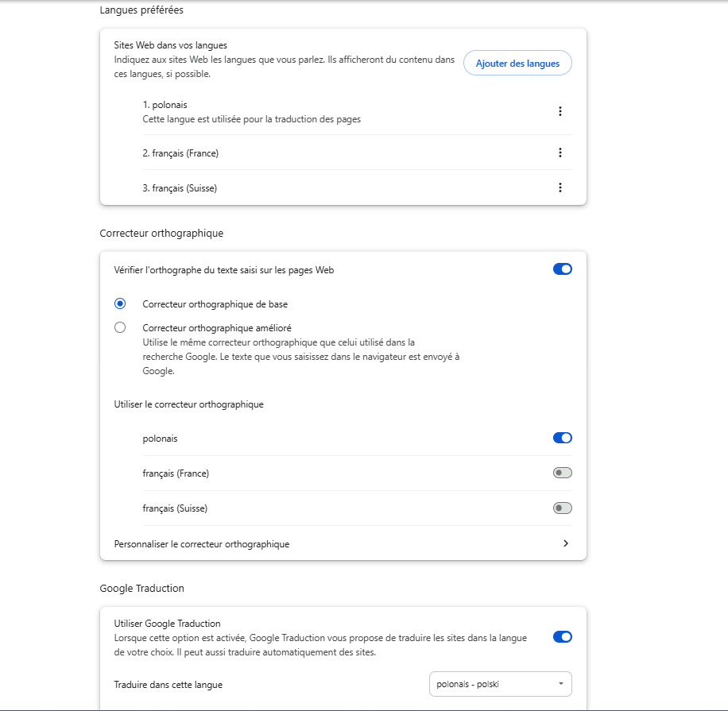The height and width of the screenshot is (711, 728).
Task: Open three-dot menu for français (Suisse)
Action: coord(560,187)
